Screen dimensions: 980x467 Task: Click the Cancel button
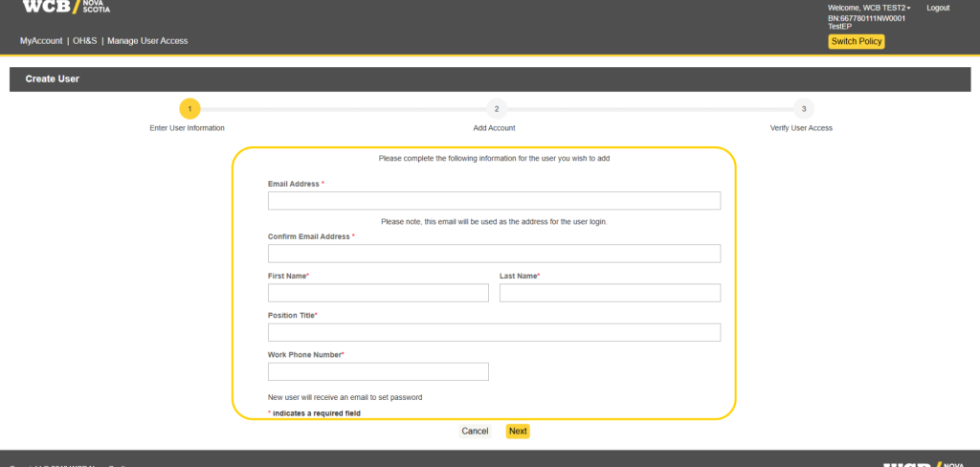click(475, 432)
